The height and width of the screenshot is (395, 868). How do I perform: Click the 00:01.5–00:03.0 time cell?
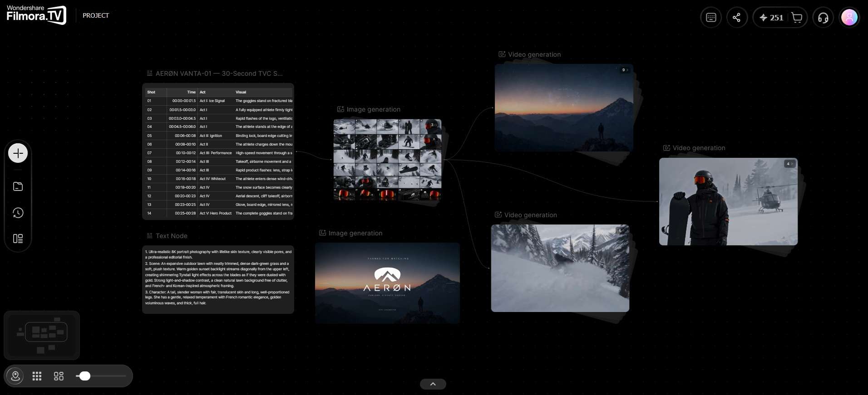point(182,110)
